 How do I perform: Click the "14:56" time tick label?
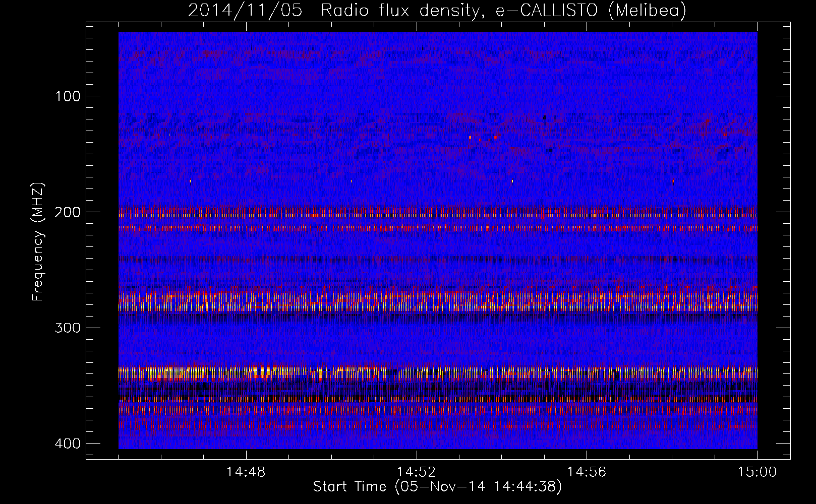click(587, 472)
